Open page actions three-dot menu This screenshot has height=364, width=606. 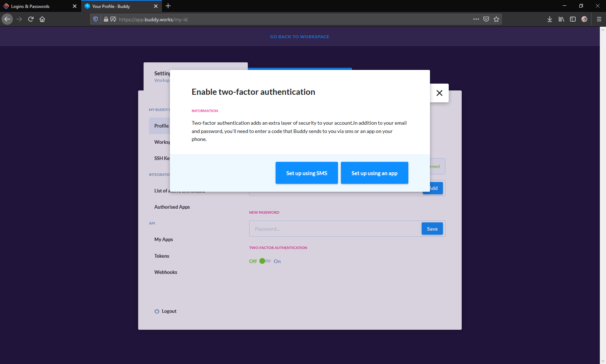coord(476,19)
